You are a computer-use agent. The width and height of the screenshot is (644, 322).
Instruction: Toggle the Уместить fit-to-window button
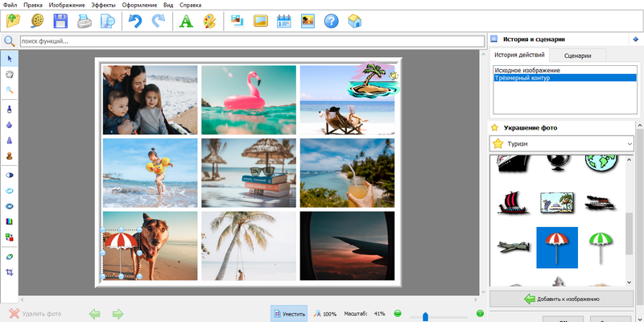(290, 313)
